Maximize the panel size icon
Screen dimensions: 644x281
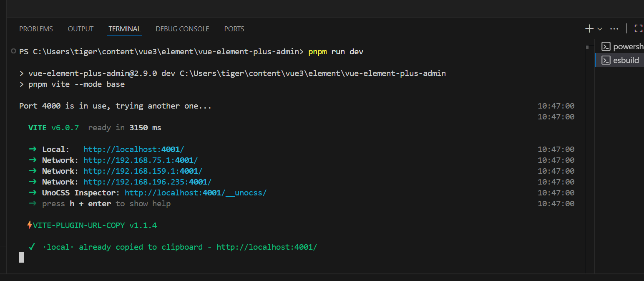coord(639,28)
